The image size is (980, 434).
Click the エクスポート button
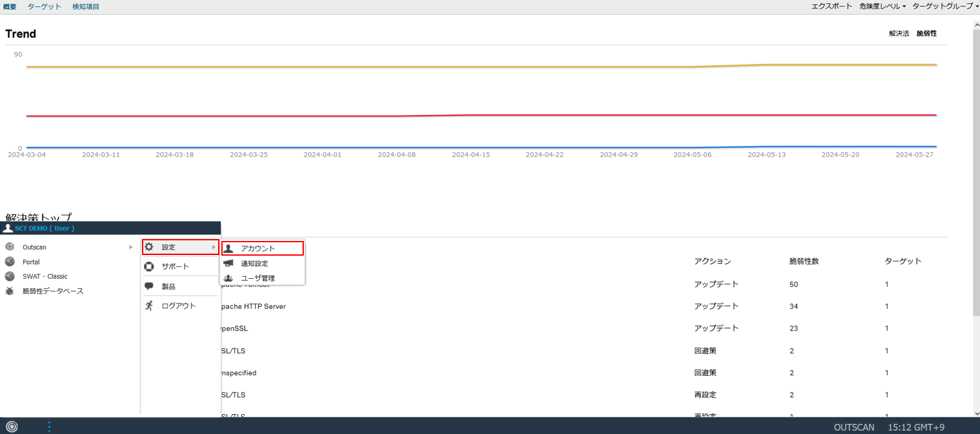click(832, 6)
